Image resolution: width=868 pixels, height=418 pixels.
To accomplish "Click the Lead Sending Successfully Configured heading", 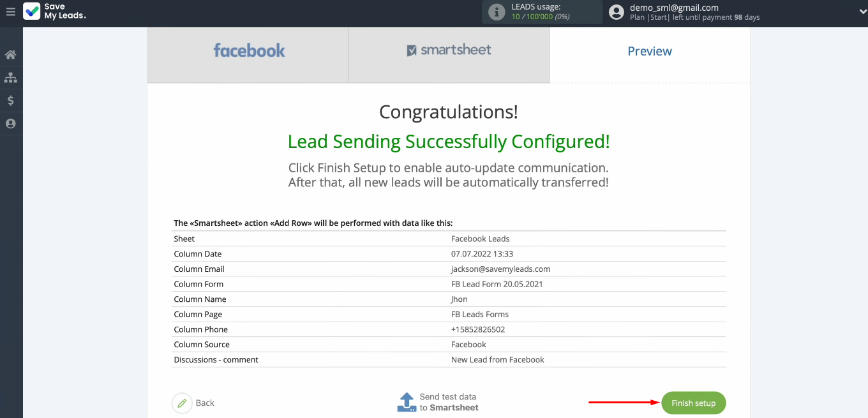I will point(449,141).
